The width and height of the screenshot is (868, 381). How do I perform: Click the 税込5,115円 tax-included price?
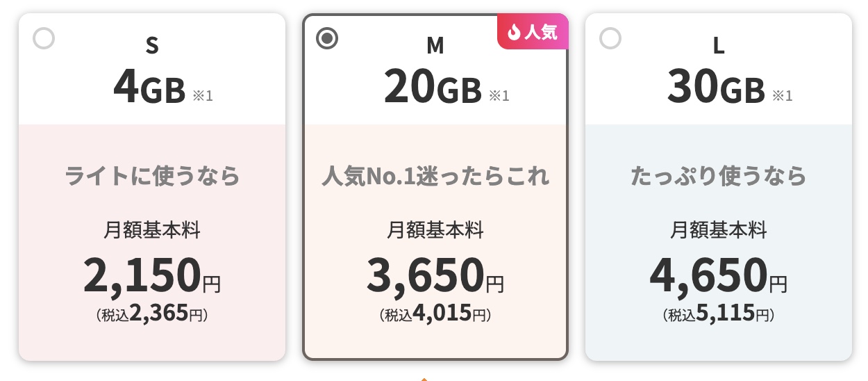pyautogui.click(x=719, y=314)
